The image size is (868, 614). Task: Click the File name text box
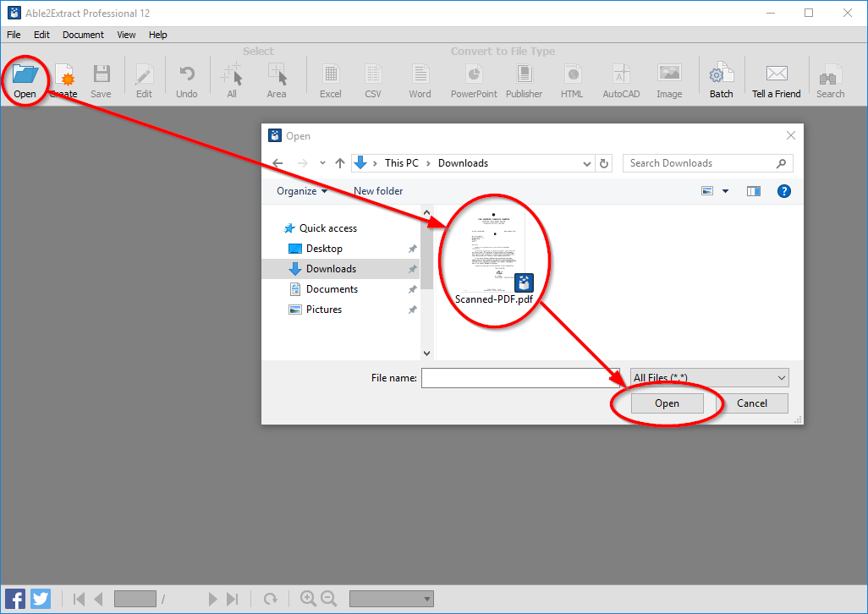(x=520, y=378)
